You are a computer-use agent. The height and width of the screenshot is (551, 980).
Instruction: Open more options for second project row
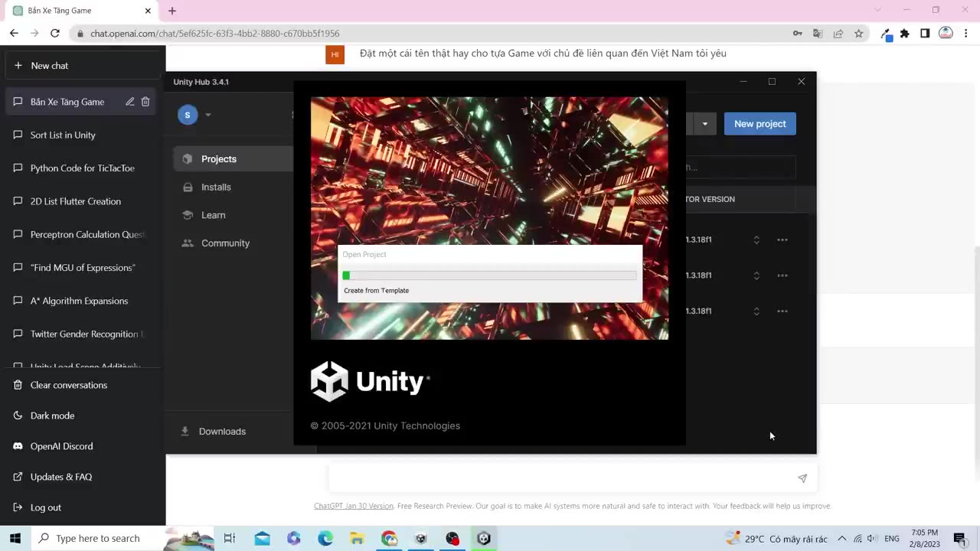click(782, 275)
